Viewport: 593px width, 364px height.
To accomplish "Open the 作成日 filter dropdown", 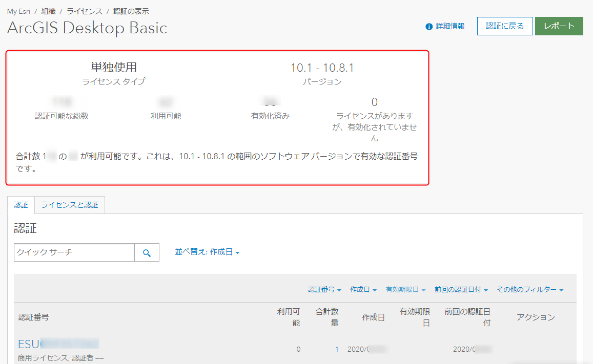I will pos(363,290).
